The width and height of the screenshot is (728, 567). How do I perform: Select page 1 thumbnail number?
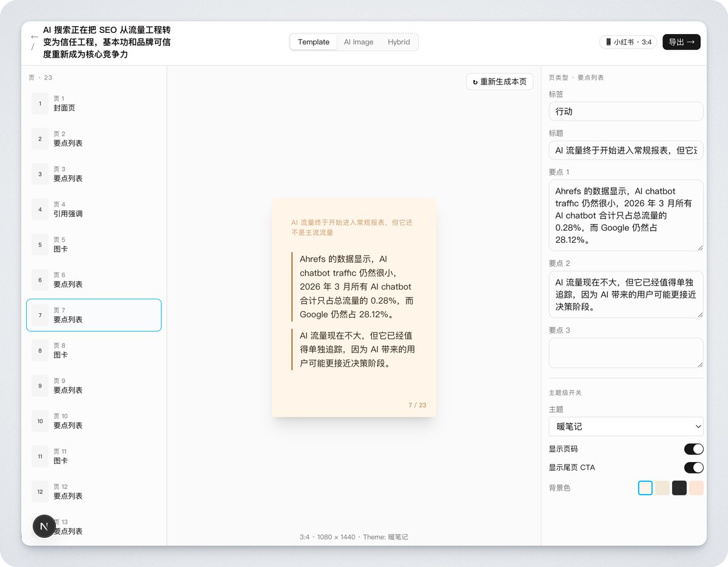click(x=40, y=104)
